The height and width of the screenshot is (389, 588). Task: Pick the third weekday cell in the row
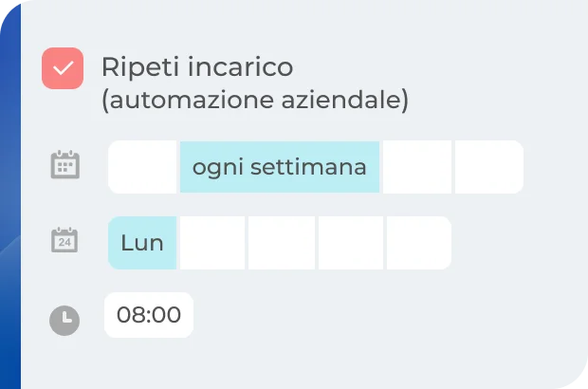point(282,243)
